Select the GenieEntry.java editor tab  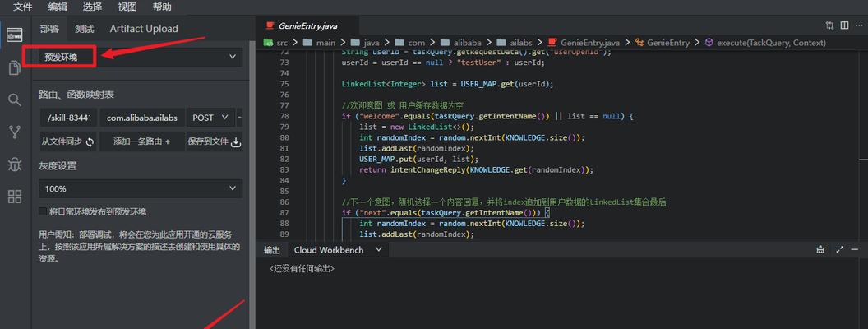point(307,25)
